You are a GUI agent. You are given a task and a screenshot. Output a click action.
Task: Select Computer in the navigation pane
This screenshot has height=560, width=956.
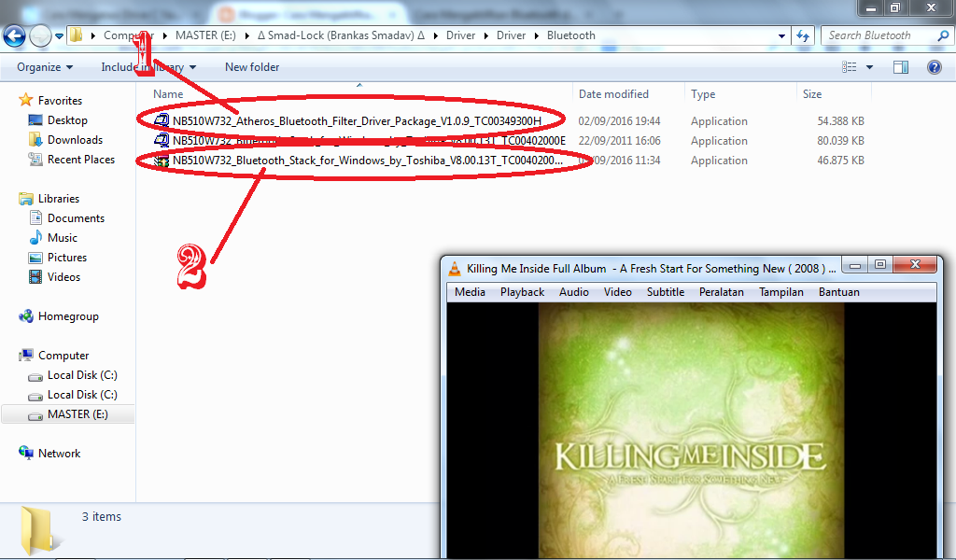pyautogui.click(x=63, y=356)
